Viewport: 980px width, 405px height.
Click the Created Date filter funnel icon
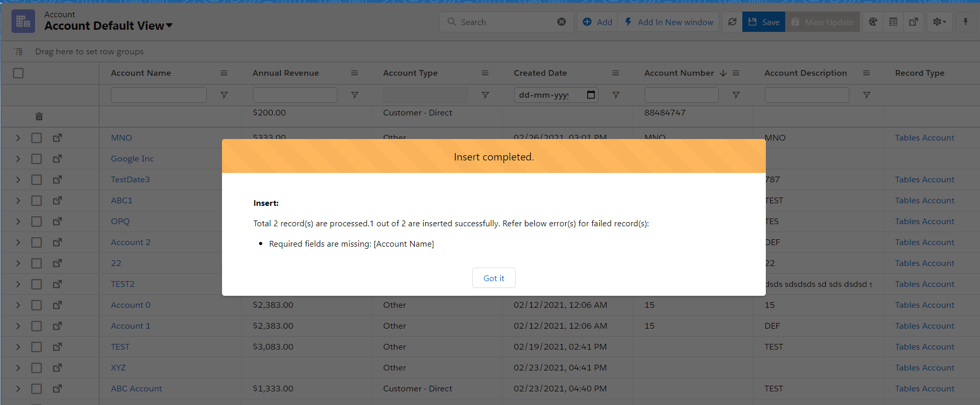pos(616,95)
